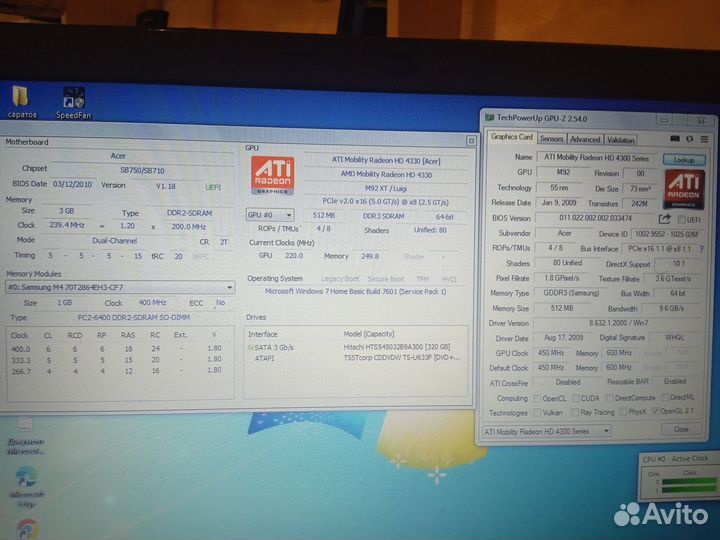Click the 400.0 clock row in timing table
Image resolution: width=720 pixels, height=540 pixels.
coord(117,349)
